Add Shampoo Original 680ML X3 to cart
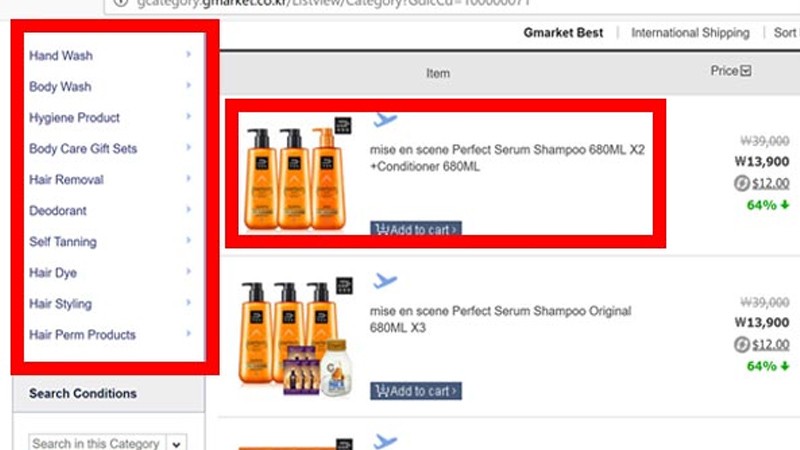 point(416,391)
